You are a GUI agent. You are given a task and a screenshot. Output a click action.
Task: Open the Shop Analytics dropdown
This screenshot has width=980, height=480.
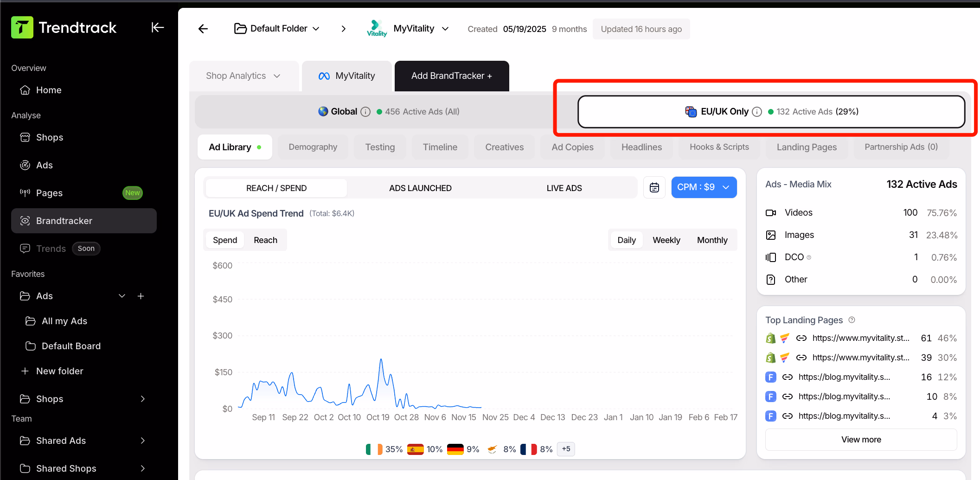pyautogui.click(x=243, y=76)
